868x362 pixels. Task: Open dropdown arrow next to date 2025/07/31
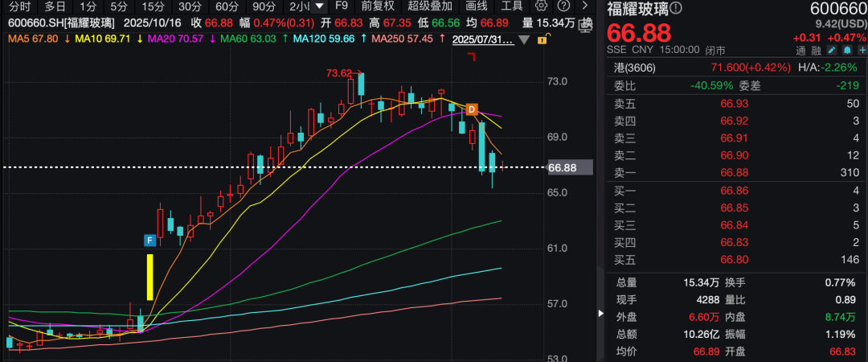[x=525, y=39]
